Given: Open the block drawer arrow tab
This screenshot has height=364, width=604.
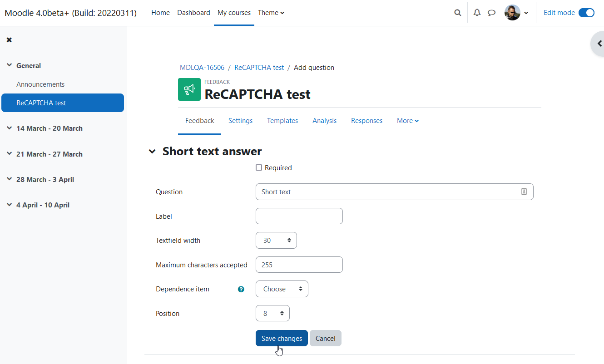Looking at the screenshot, I should tap(598, 44).
